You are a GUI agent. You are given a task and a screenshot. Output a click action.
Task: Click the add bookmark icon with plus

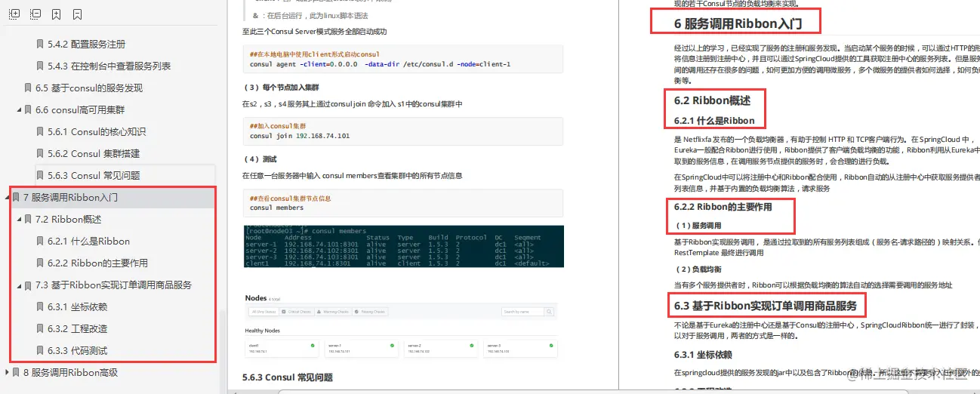click(57, 14)
